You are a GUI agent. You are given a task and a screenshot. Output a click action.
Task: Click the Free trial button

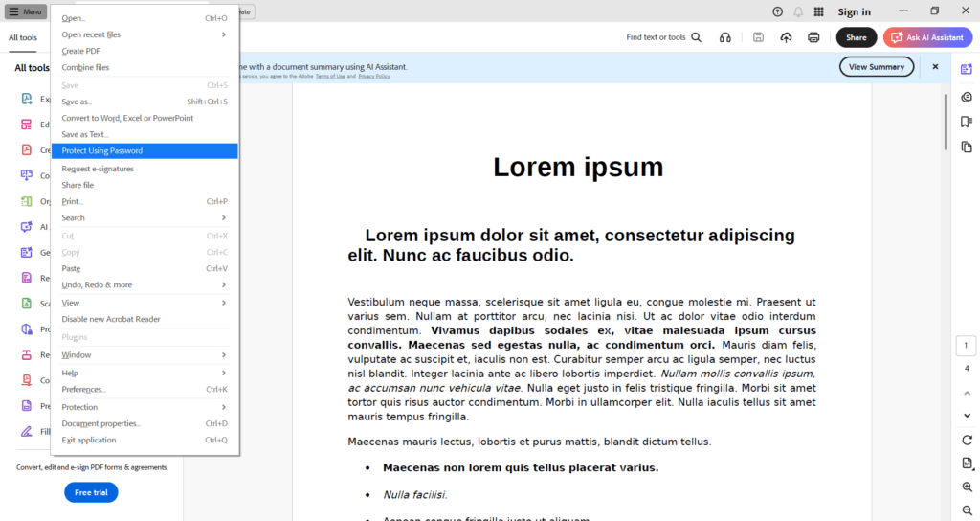coord(91,493)
